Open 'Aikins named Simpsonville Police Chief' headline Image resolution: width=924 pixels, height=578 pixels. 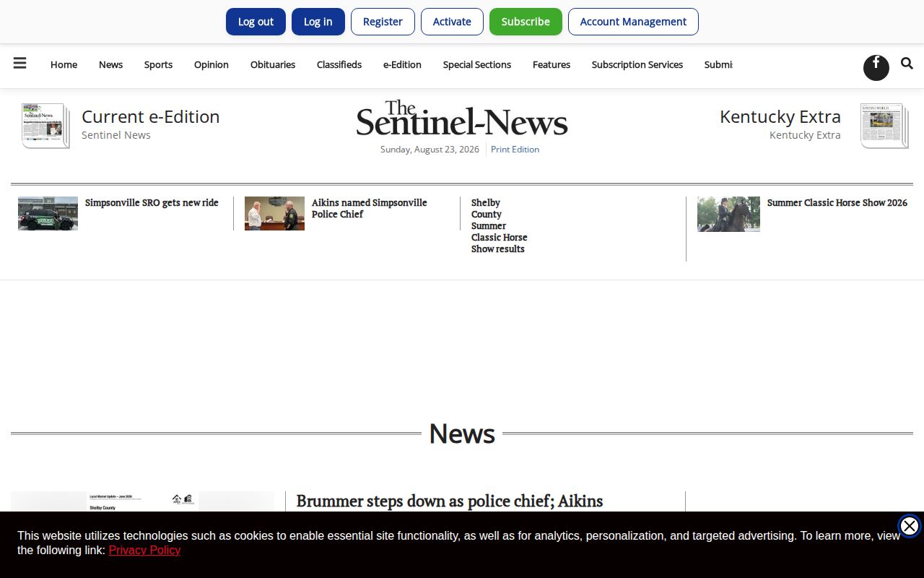(370, 208)
